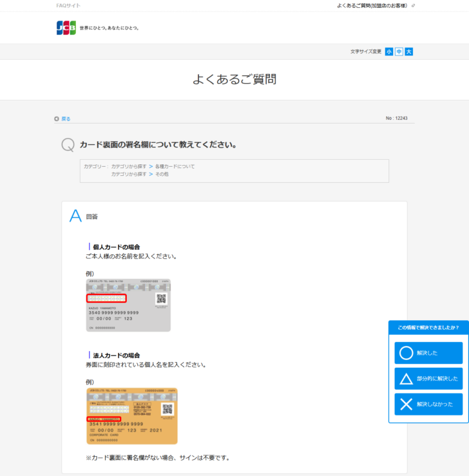Image resolution: width=469 pixels, height=476 pixels.
Task: Go back via 戻る link
Action: pos(66,119)
